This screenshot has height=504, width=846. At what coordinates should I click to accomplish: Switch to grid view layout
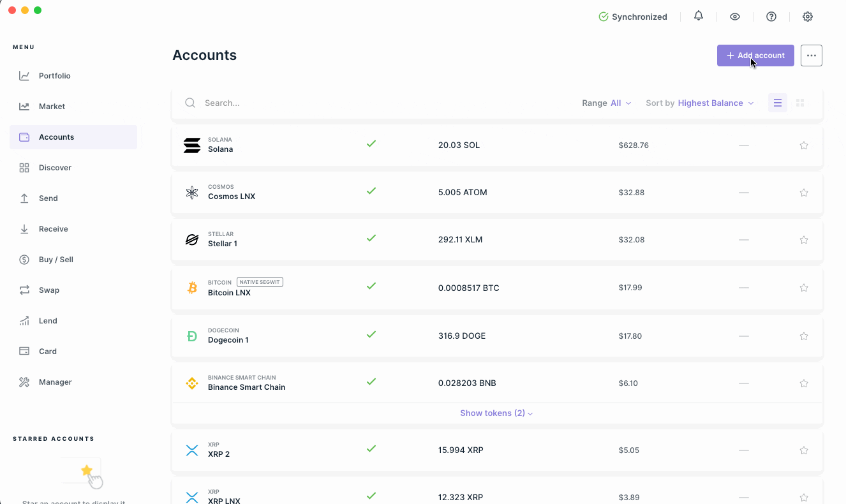point(800,103)
